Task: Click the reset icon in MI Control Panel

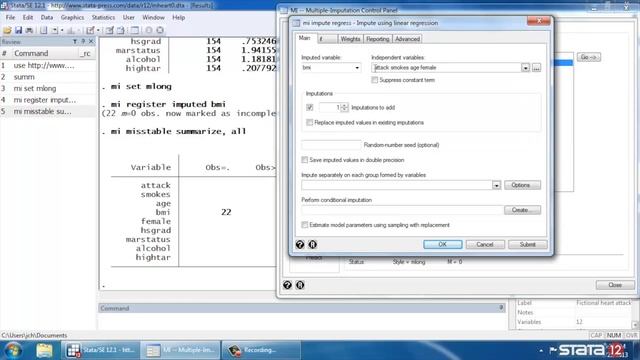Action: coord(300,285)
